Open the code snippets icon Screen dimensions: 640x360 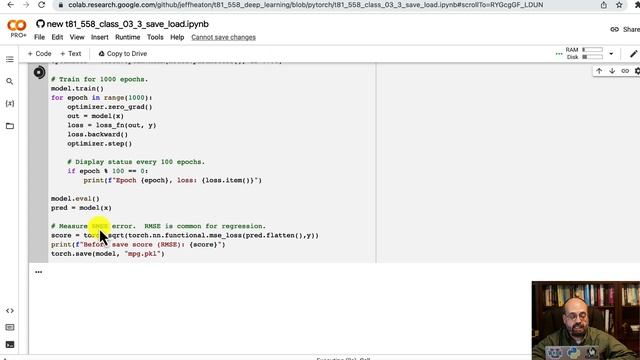pos(10,311)
